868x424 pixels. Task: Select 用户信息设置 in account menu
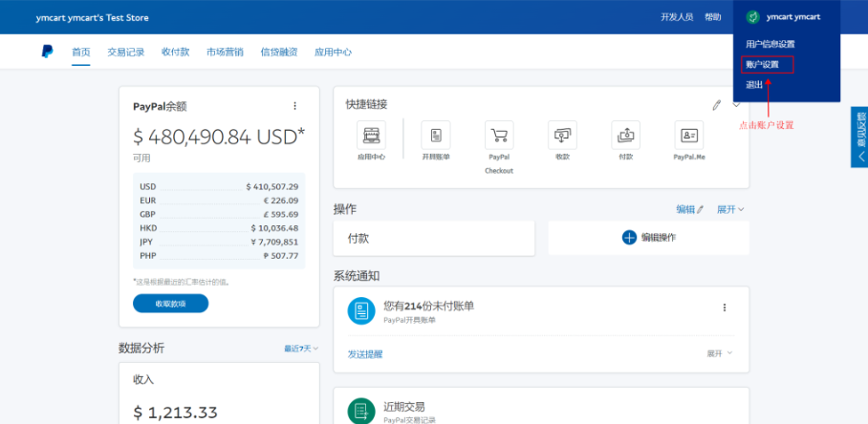pos(770,44)
